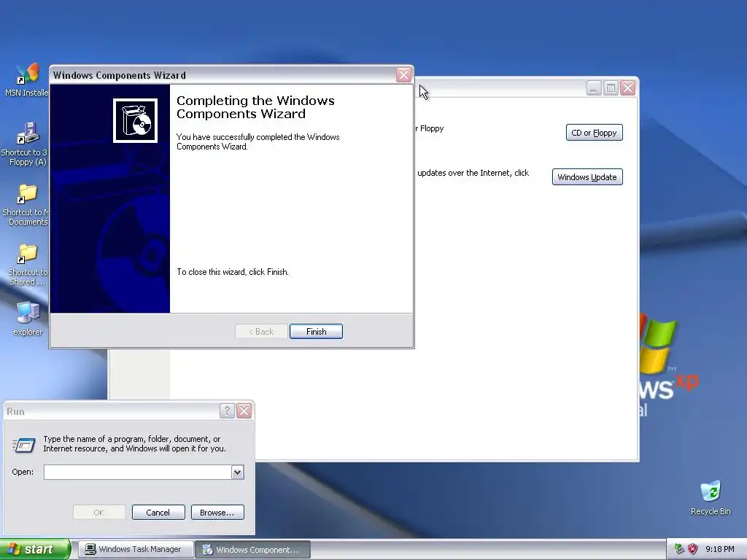Click the Run program icon in dialog
Image resolution: width=747 pixels, height=560 pixels.
[24, 445]
